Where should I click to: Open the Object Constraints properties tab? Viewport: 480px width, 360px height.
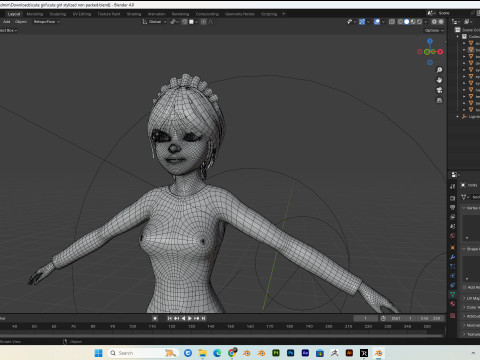click(452, 285)
